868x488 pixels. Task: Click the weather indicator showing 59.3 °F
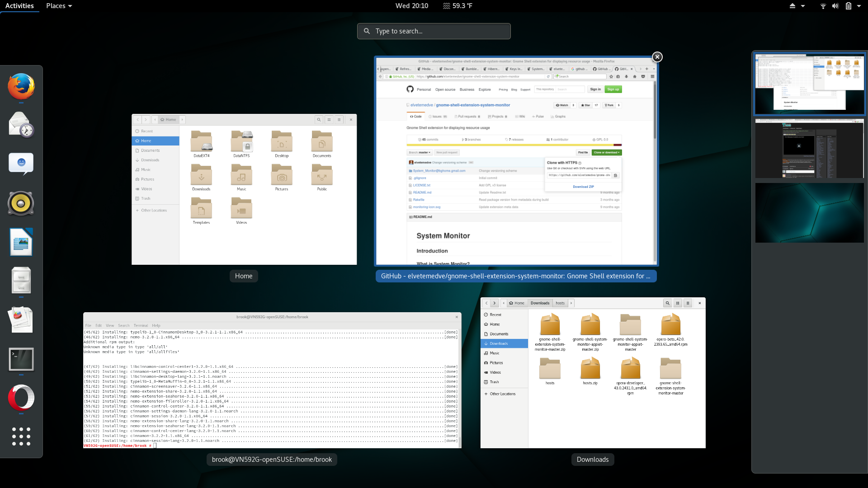tap(458, 6)
